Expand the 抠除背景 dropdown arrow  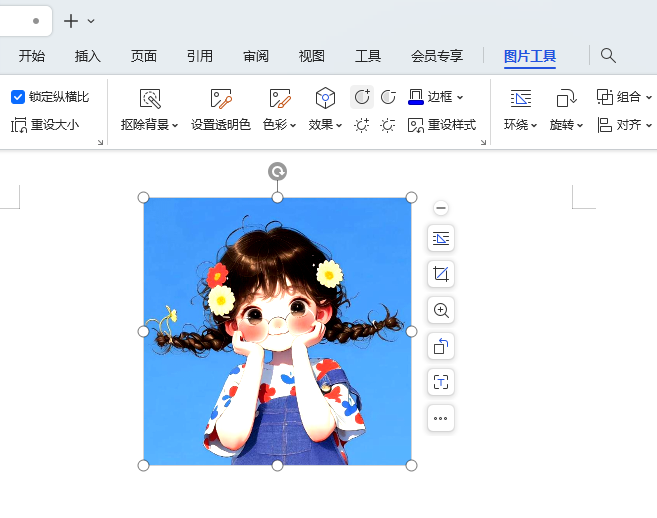coord(175,125)
